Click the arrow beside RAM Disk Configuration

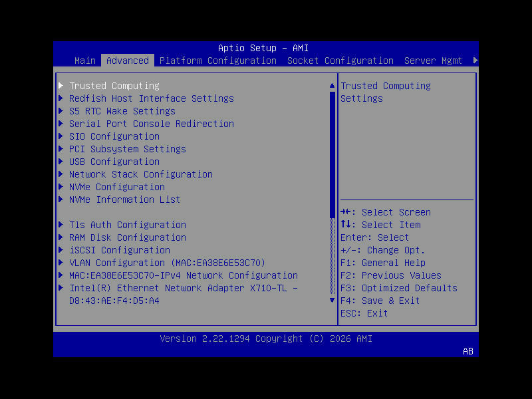click(61, 237)
